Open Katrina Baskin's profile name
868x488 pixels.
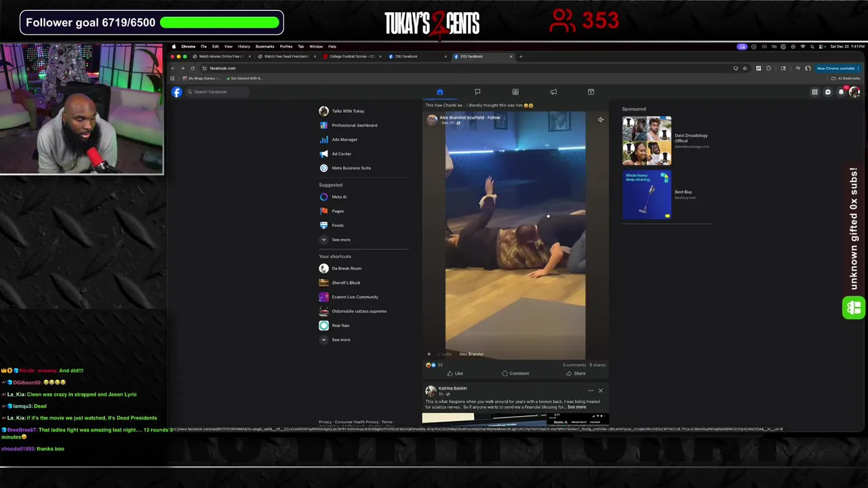452,388
